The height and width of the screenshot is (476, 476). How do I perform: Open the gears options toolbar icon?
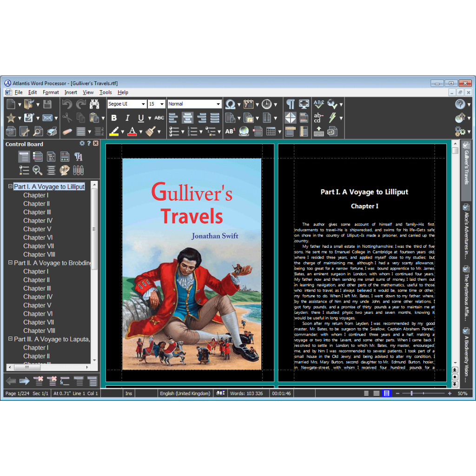coord(460,132)
